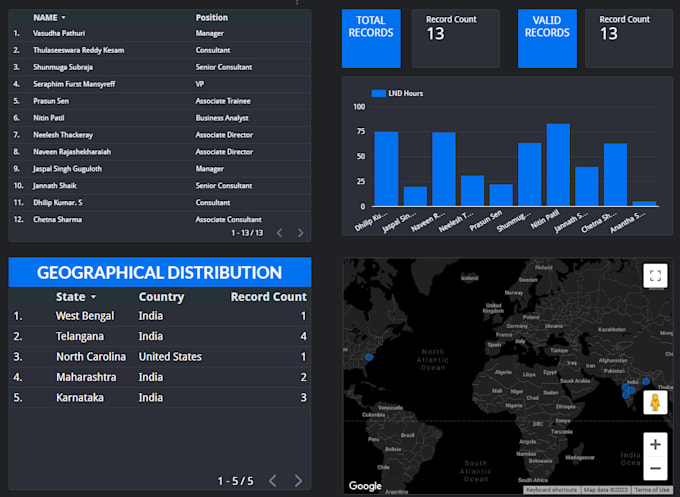Click the West Bengal map marker
The image size is (680, 497).
(x=646, y=381)
